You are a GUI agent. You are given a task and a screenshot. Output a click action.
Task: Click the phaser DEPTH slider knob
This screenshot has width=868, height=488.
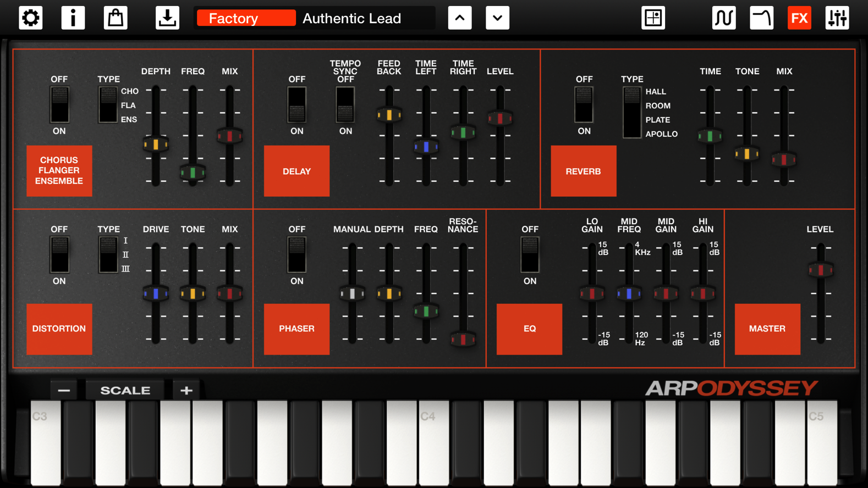pyautogui.click(x=389, y=293)
